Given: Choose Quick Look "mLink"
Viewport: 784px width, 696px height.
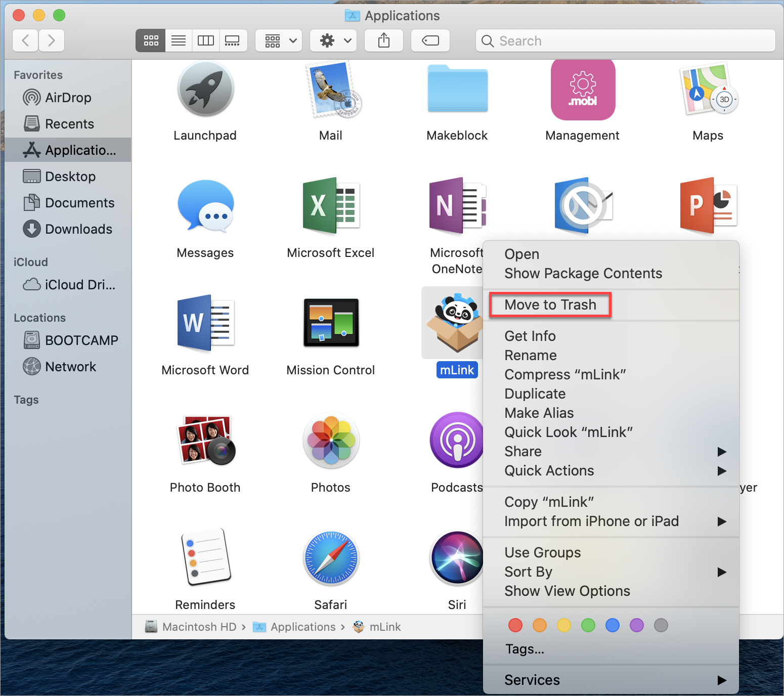Looking at the screenshot, I should (x=611, y=432).
